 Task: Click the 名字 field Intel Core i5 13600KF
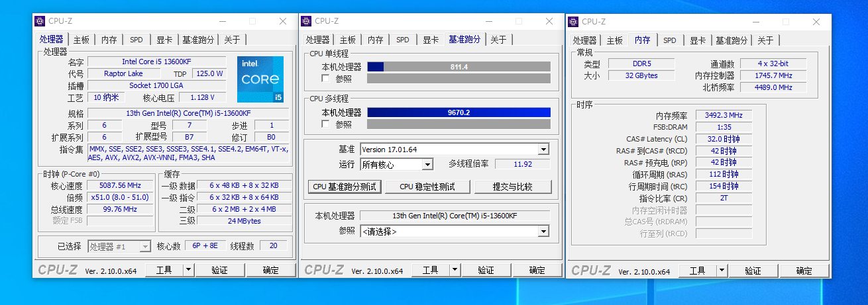pos(156,62)
